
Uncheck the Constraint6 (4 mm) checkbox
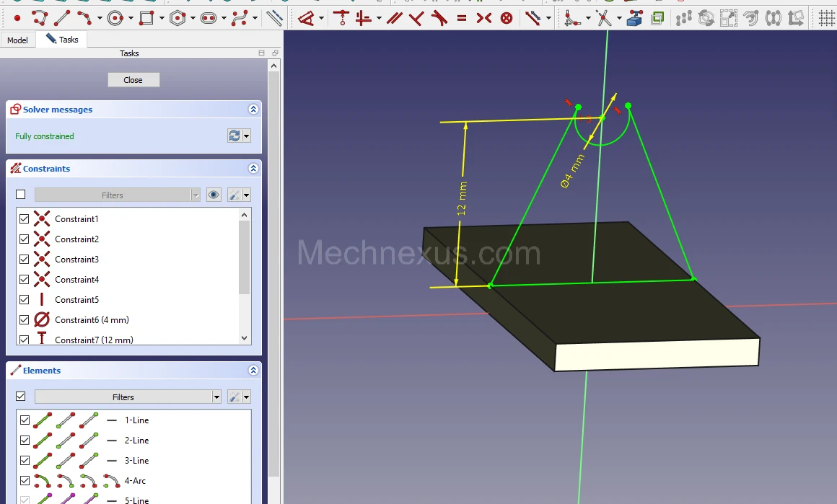(25, 319)
